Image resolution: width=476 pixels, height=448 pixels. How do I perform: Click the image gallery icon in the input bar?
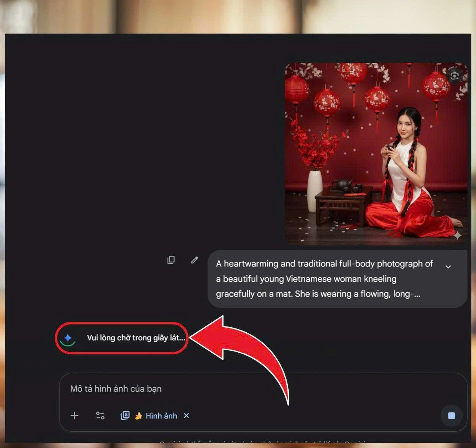pos(125,415)
